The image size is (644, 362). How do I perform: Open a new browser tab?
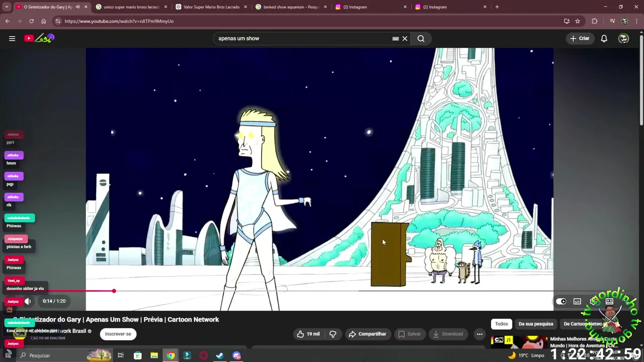point(497,7)
